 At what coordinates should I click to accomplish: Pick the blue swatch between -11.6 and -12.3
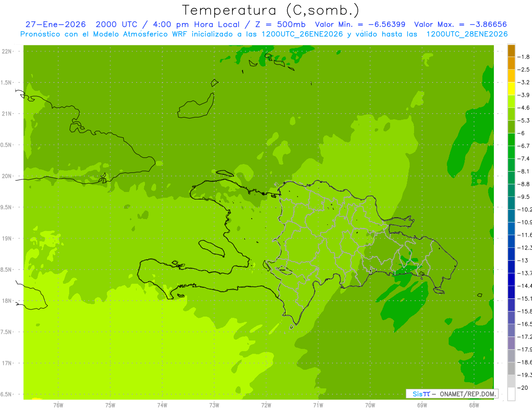click(511, 241)
